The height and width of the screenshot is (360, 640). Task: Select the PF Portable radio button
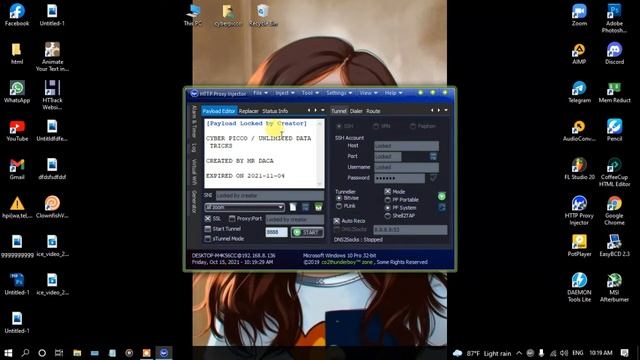coord(388,200)
